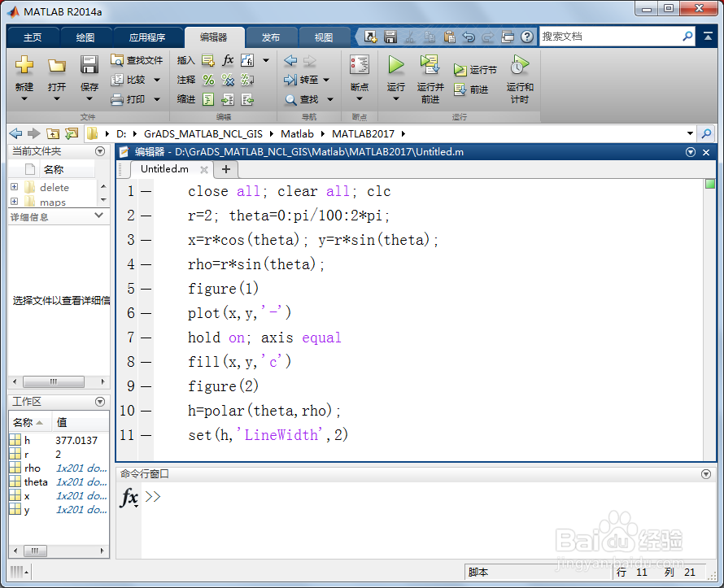Click Run and Advance (运行并前进)
The width and height of the screenshot is (724, 588).
(430, 77)
